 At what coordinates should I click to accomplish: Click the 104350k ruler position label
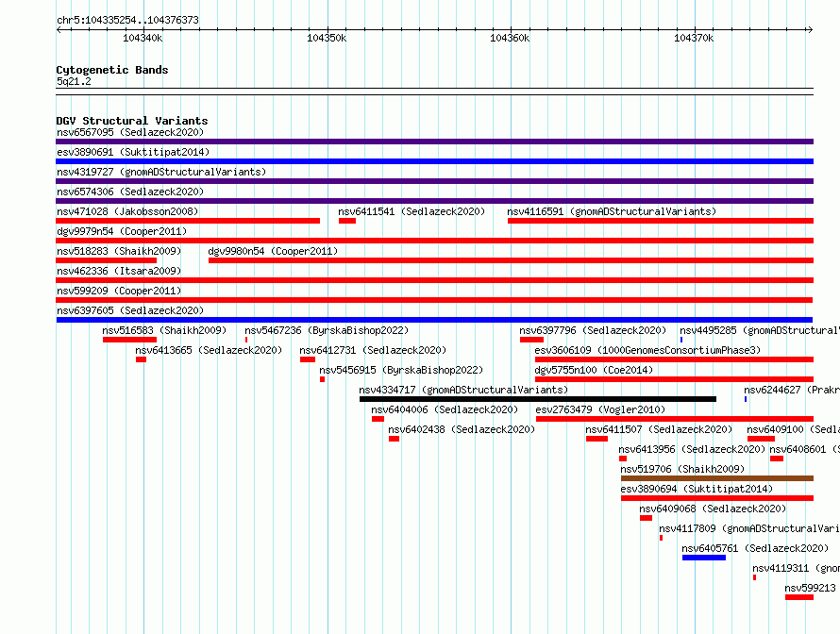coord(327,38)
